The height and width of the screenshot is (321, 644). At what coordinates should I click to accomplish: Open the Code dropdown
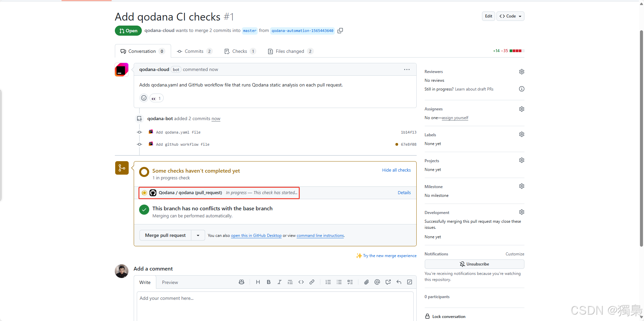pos(510,16)
